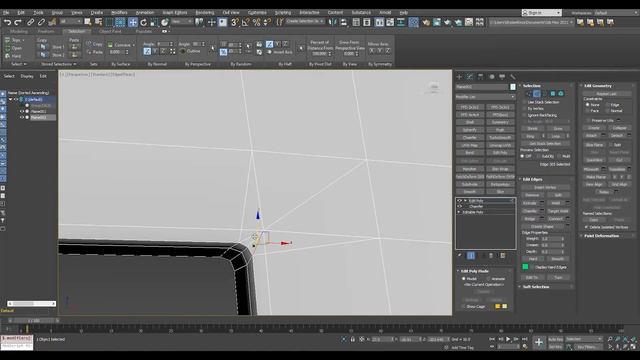Click the Collapse button in Edit Geometry
640x360 pixels.
(x=619, y=128)
